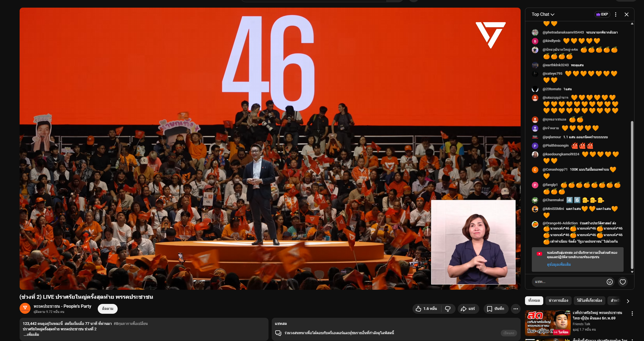The image size is (644, 341).
Task: Open live chat options three-dot menu
Action: (615, 14)
